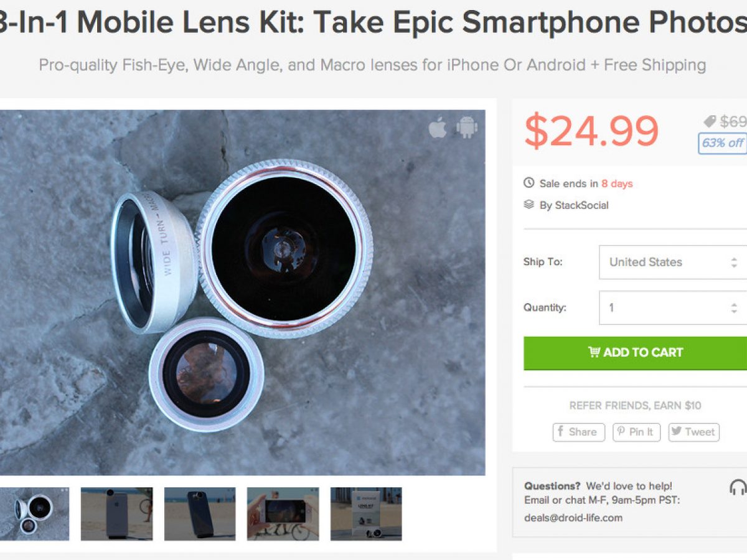View the second thumbnail of phone back
Image resolution: width=747 pixels, height=560 pixels.
coord(116,513)
